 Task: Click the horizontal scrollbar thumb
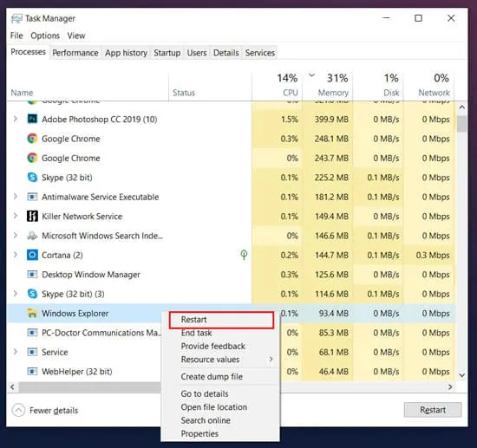89,387
